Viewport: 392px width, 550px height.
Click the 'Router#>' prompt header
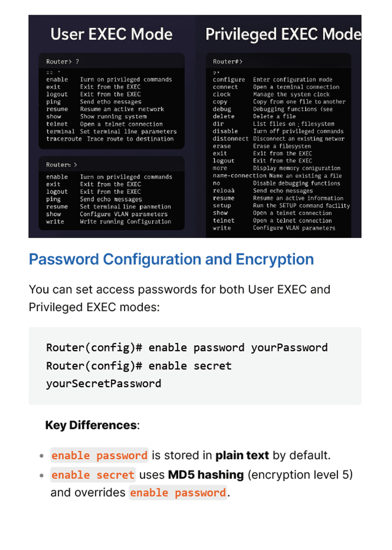[x=228, y=61]
